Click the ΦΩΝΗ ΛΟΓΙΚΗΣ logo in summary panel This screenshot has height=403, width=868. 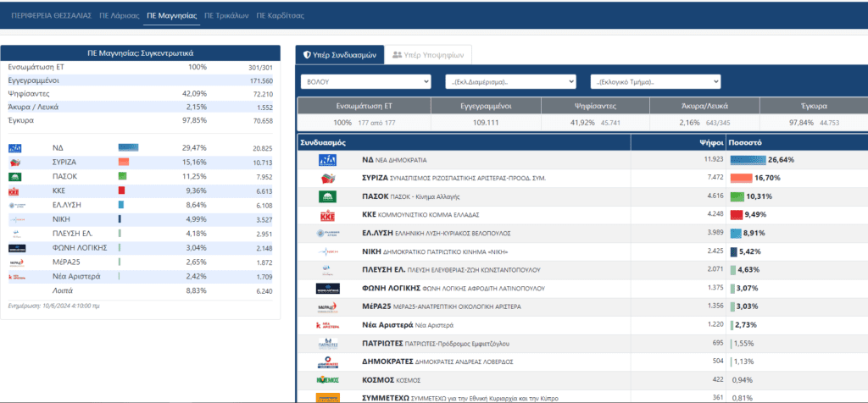point(18,248)
